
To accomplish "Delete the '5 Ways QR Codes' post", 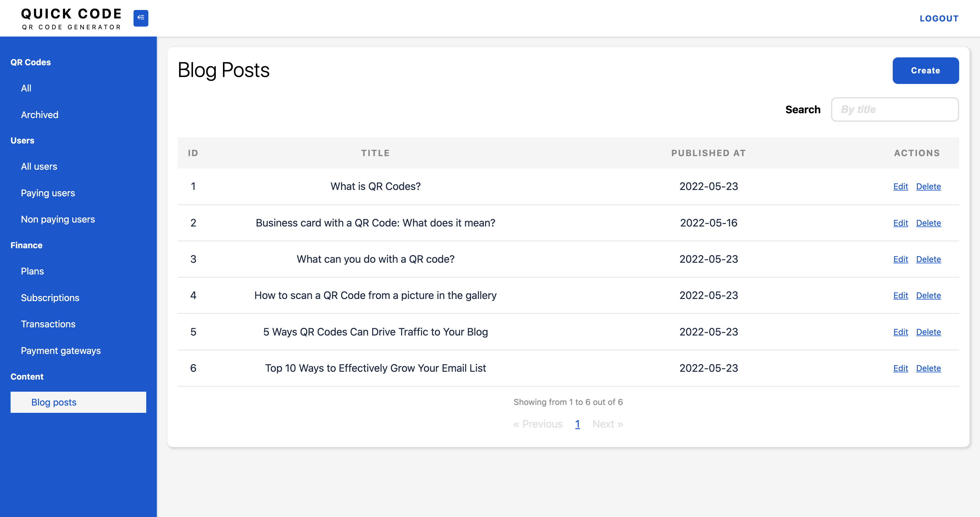I will [x=928, y=332].
